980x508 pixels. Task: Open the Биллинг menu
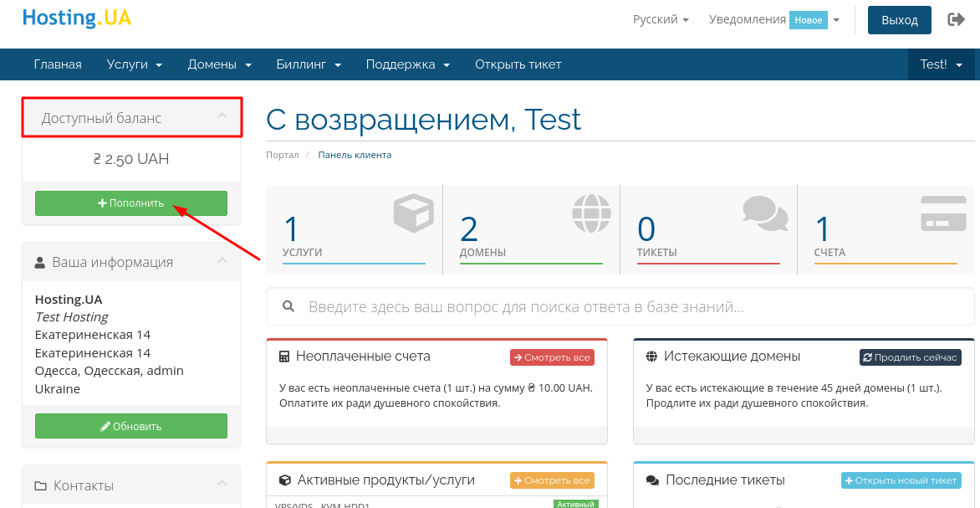click(309, 64)
